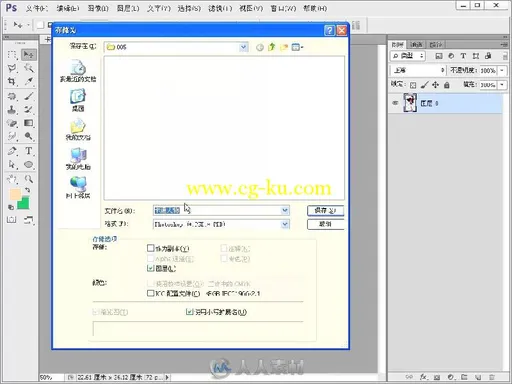
Task: Open the 文件(F) menu
Action: coord(37,8)
